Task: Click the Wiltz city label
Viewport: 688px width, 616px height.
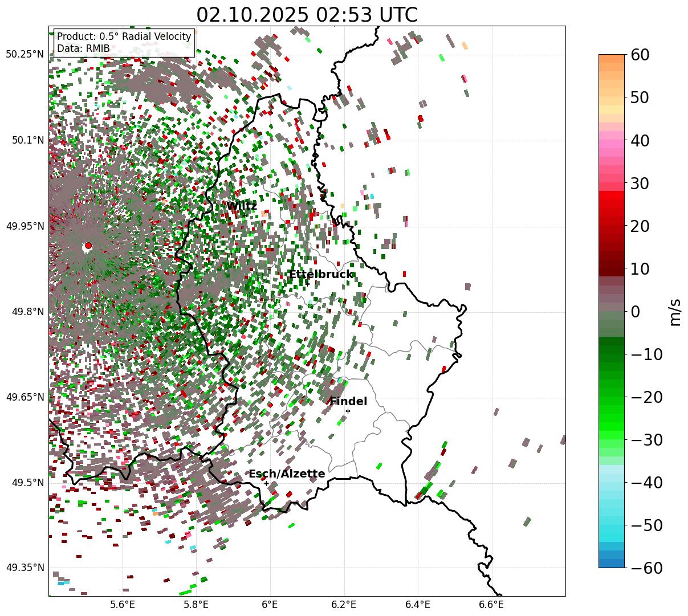Action: tap(242, 206)
